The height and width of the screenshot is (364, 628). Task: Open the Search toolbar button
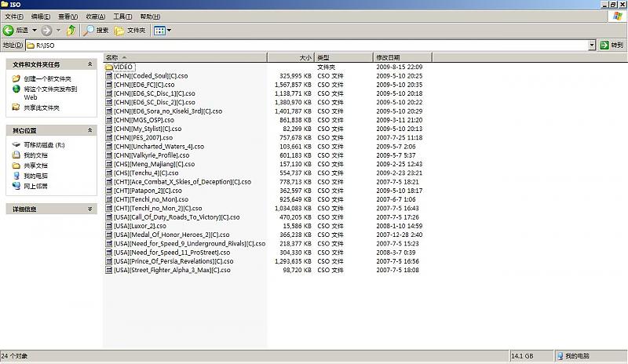(96, 30)
